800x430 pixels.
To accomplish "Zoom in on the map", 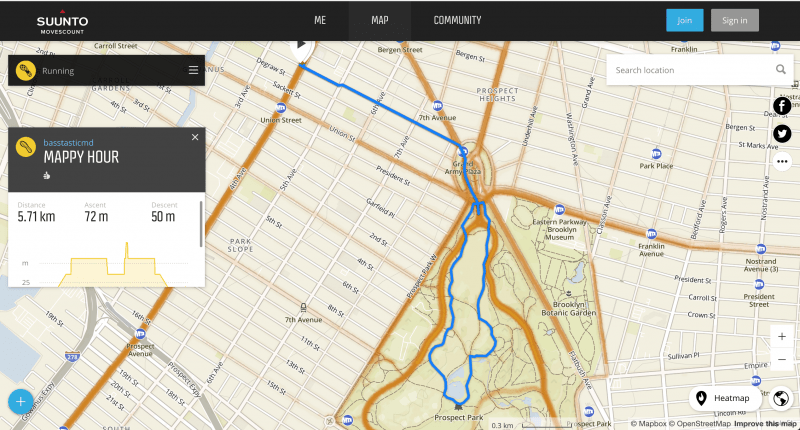I will pyautogui.click(x=781, y=337).
